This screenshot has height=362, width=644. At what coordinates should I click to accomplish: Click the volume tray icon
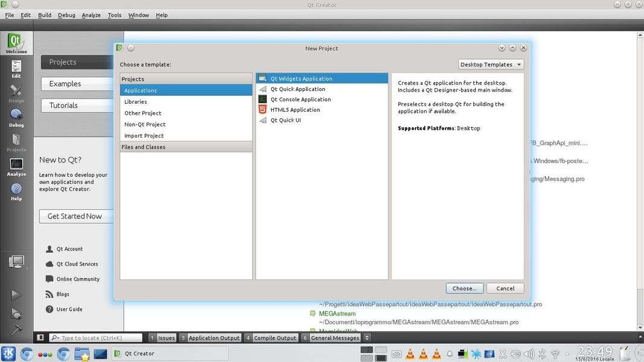tap(529, 354)
